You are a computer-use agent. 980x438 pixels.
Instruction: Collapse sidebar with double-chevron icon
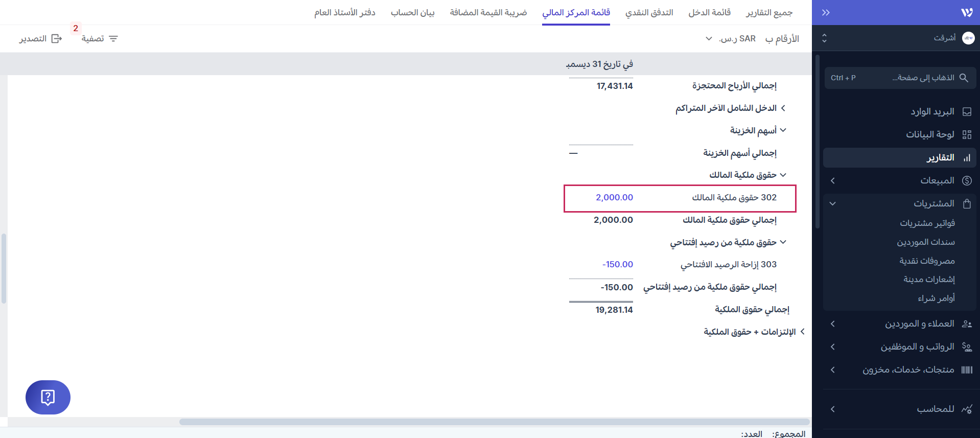coord(826,12)
